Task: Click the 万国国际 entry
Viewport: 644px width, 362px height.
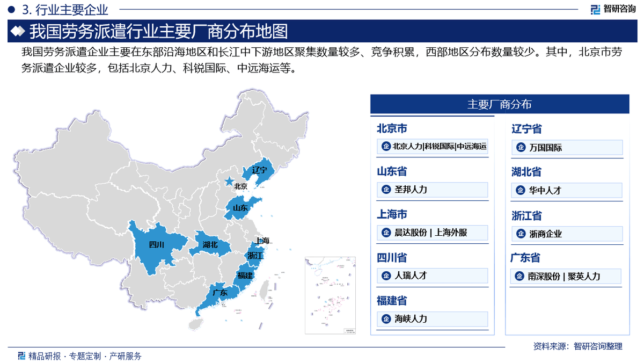Action: click(567, 147)
